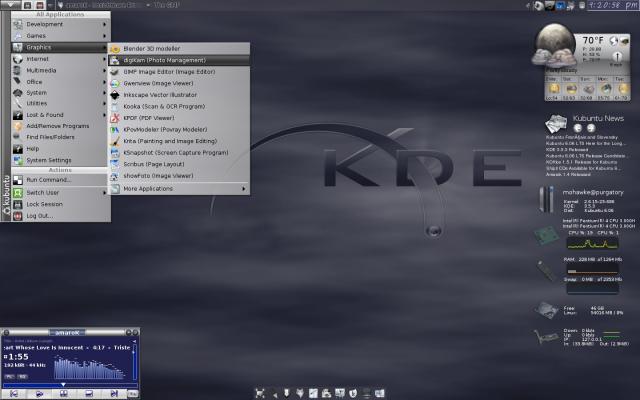
Task: Click the shield icon in bottom dock
Action: 353,393
